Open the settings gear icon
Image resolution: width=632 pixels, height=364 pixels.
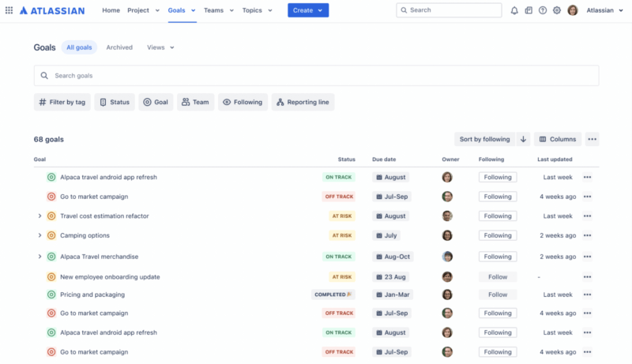coord(557,10)
